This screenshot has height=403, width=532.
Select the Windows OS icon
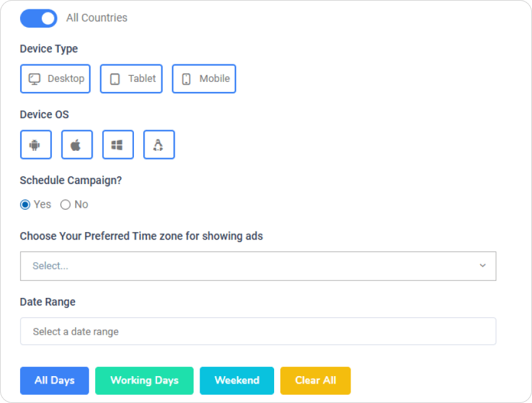(118, 145)
